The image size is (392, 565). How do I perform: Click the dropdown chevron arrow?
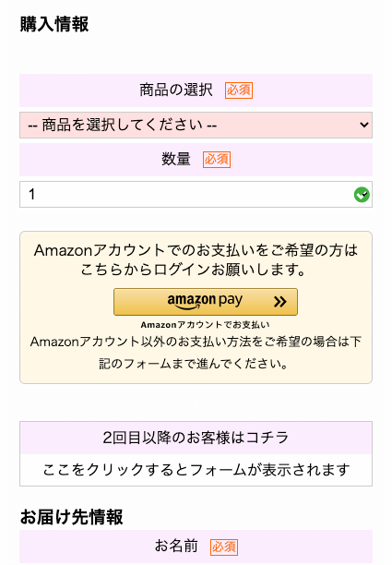coord(364,125)
